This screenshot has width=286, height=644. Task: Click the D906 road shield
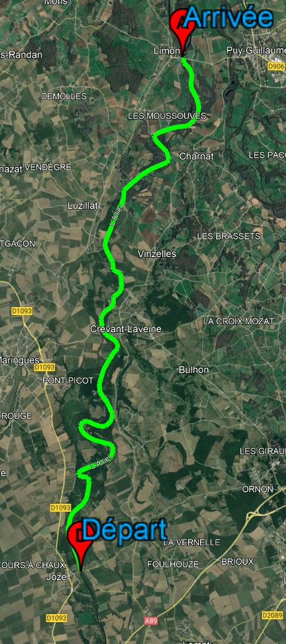tap(276, 65)
